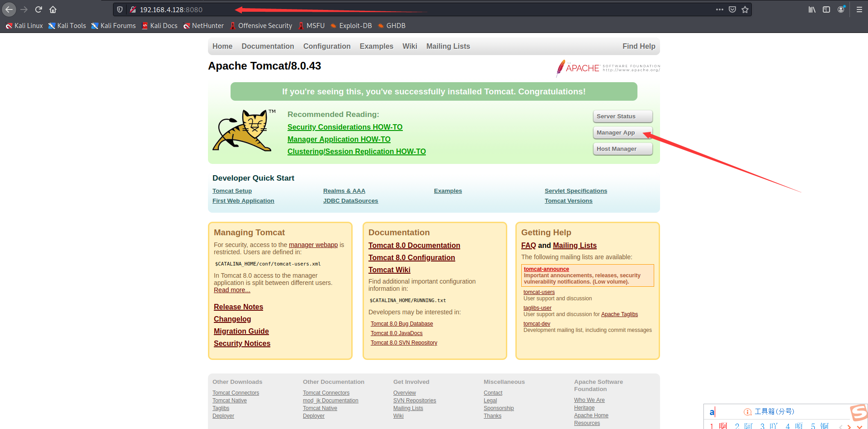The height and width of the screenshot is (429, 868).
Task: Open the JDBC DataSources link
Action: click(350, 201)
